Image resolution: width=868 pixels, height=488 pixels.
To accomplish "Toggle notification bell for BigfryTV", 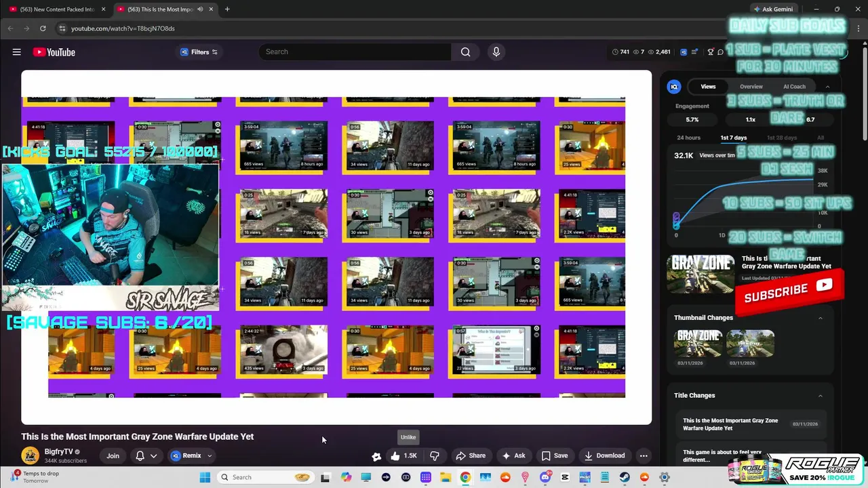I will [140, 455].
